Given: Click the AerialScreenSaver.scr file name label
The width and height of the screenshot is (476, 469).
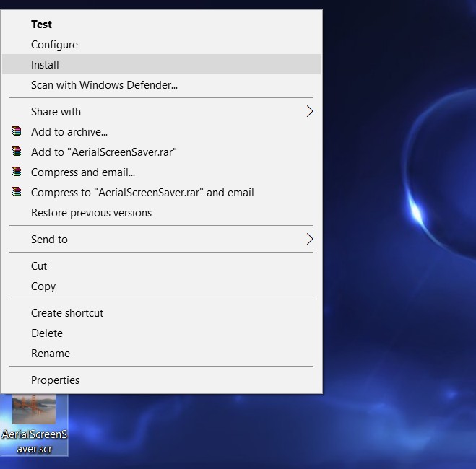Looking at the screenshot, I should tap(34, 442).
